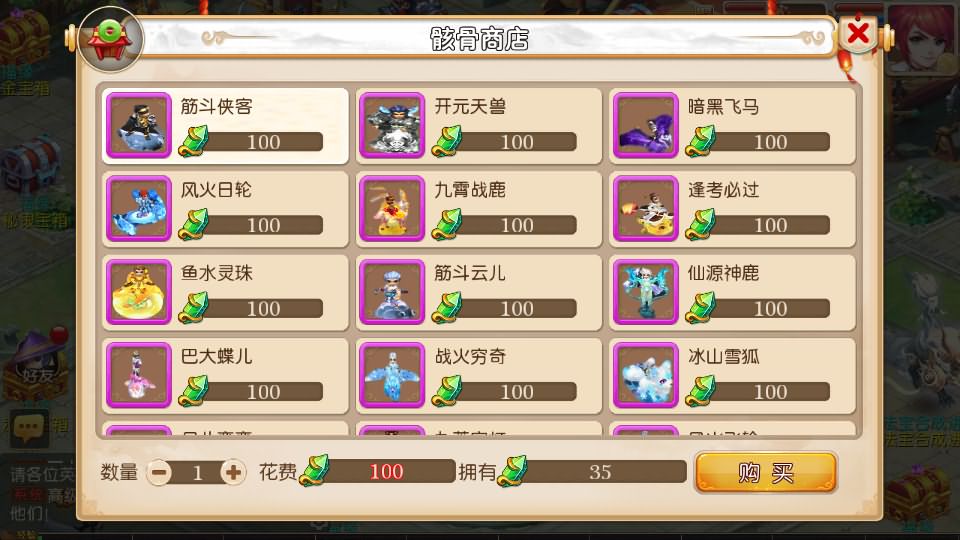
Task: Choose the 巴大蝶儿 shop entry
Action: tap(225, 376)
